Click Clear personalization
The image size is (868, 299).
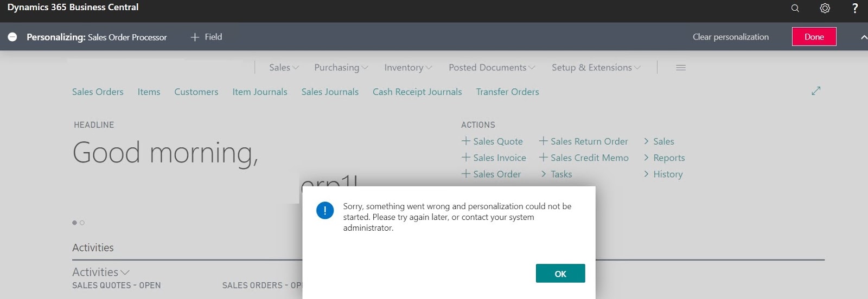(x=731, y=37)
